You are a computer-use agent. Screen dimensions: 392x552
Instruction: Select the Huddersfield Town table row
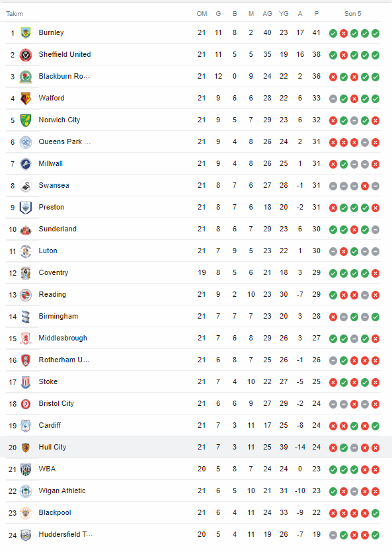[x=193, y=535]
